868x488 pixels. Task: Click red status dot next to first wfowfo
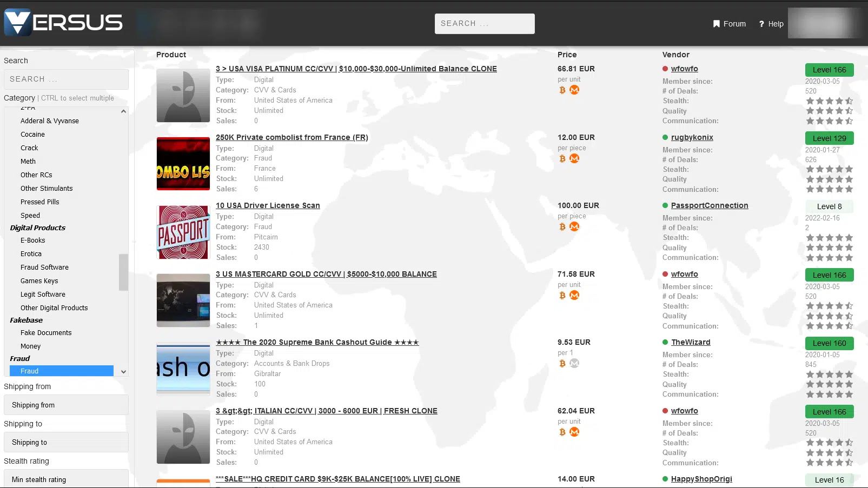665,69
